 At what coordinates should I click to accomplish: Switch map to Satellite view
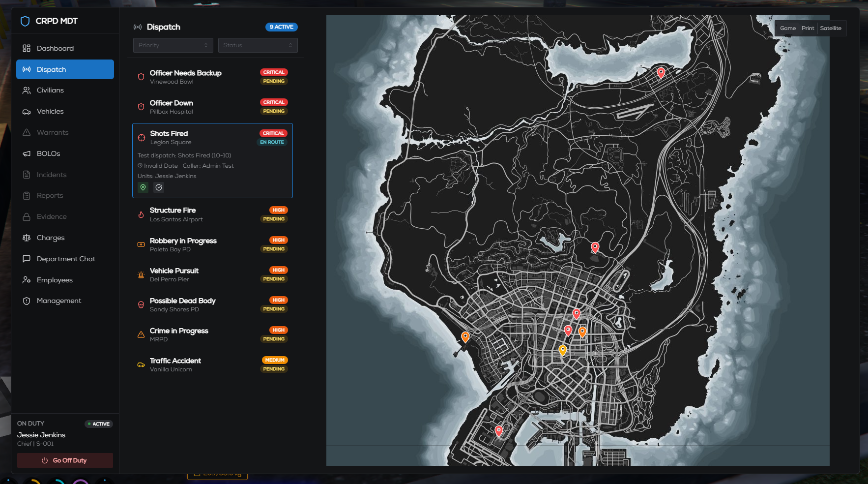tap(831, 28)
